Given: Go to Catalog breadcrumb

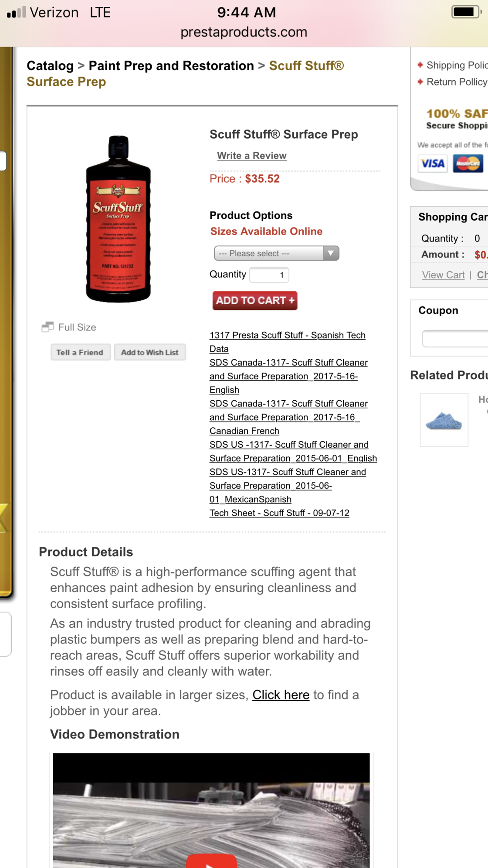Looking at the screenshot, I should click(50, 66).
